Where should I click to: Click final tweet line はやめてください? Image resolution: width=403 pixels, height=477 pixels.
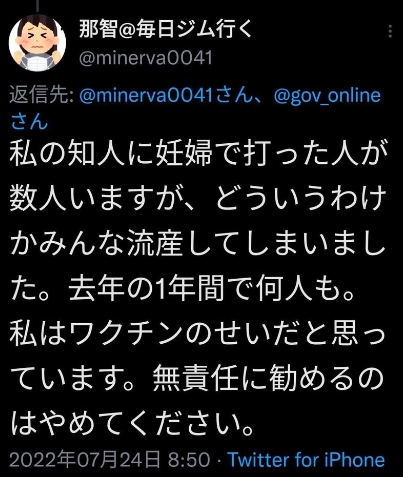(x=132, y=422)
